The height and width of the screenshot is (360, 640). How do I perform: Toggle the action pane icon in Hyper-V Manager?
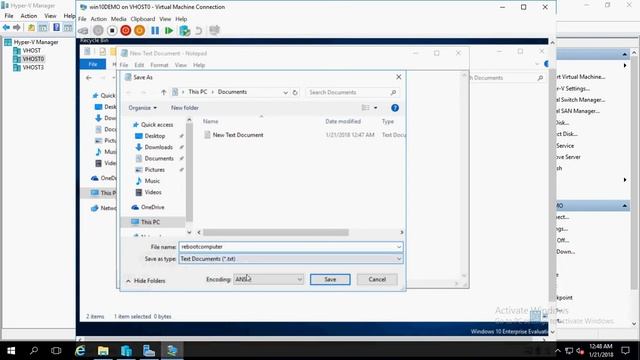click(68, 28)
